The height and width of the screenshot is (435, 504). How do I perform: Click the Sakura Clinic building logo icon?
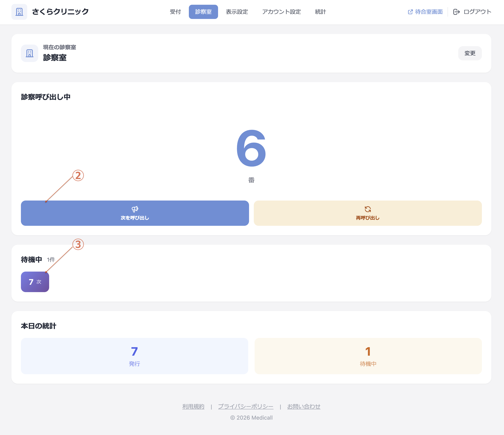19,12
